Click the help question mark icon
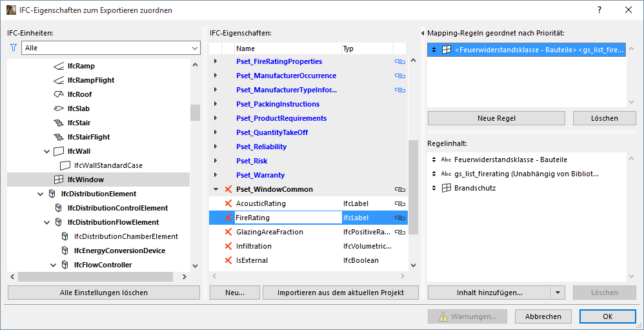The height and width of the screenshot is (330, 644). point(599,10)
